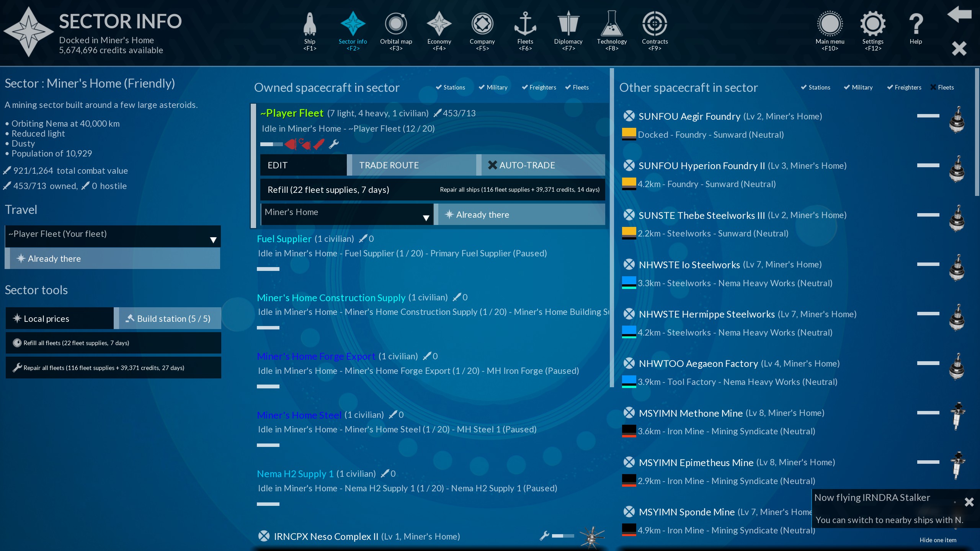
Task: Toggle owned spacecraft Freighters filter
Action: [x=539, y=88]
